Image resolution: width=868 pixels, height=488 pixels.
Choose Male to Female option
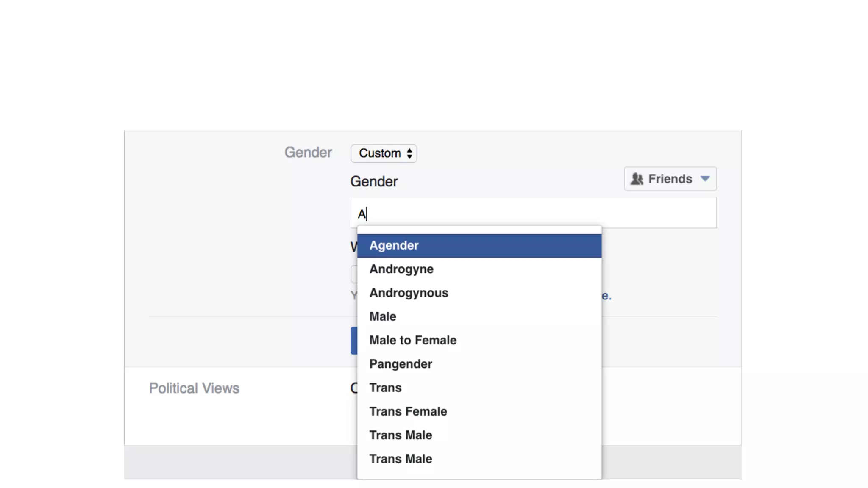pos(413,341)
